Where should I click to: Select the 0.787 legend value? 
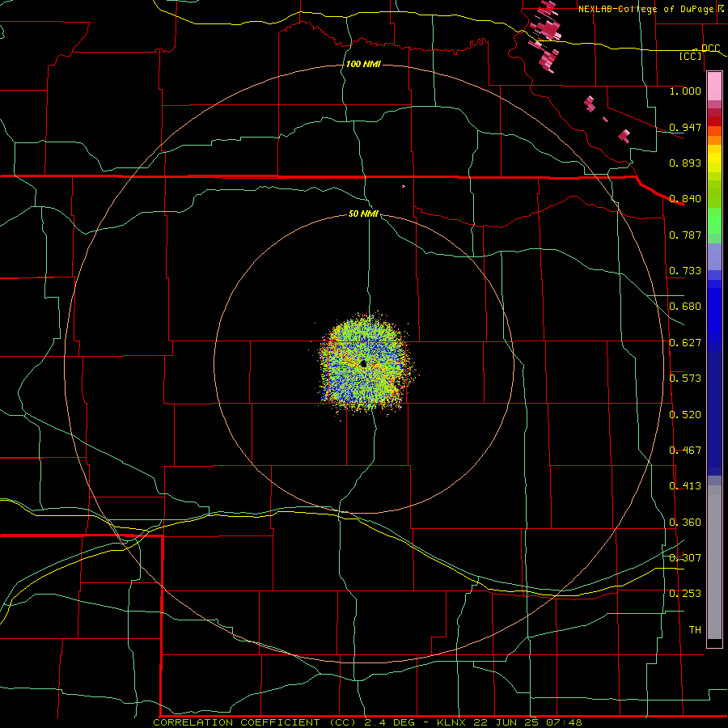coord(685,235)
